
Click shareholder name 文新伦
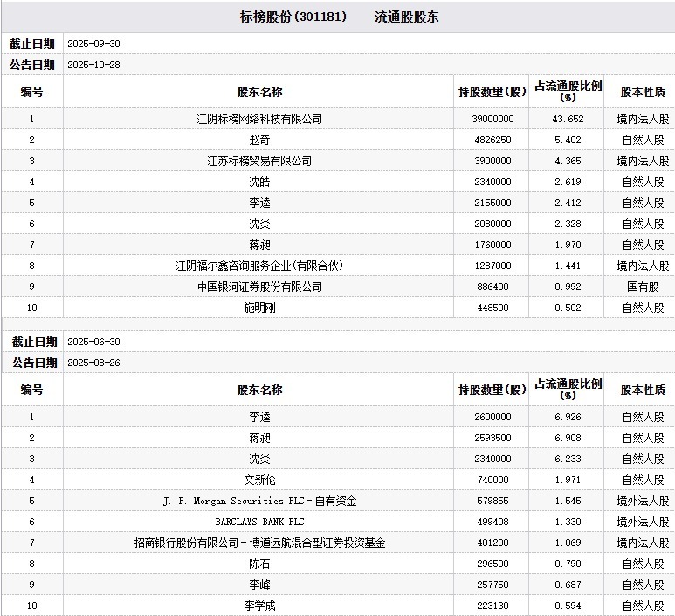click(259, 480)
